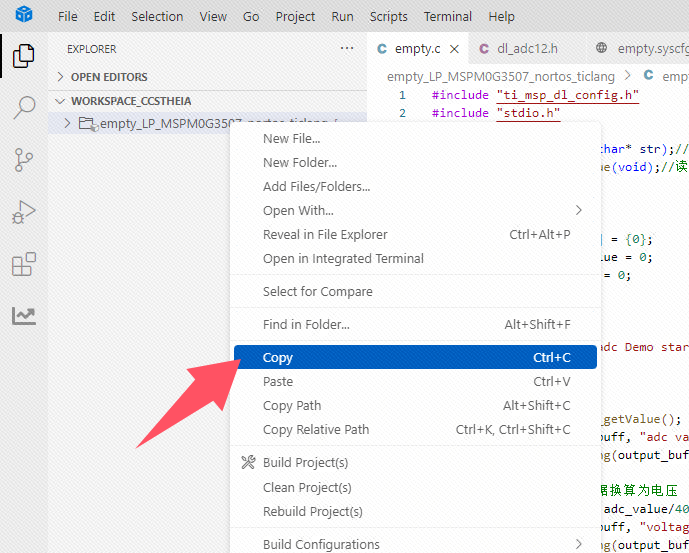
Task: Switch to the empty.c tab
Action: point(417,48)
